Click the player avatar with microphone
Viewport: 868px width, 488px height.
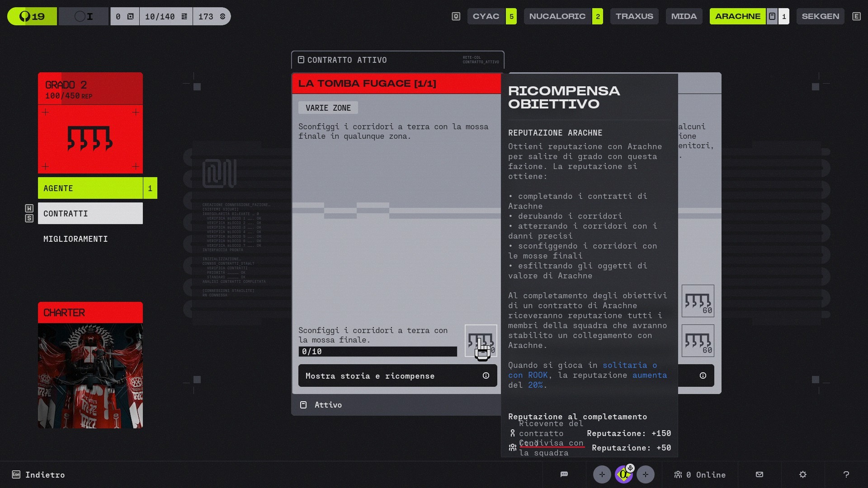coord(624,474)
